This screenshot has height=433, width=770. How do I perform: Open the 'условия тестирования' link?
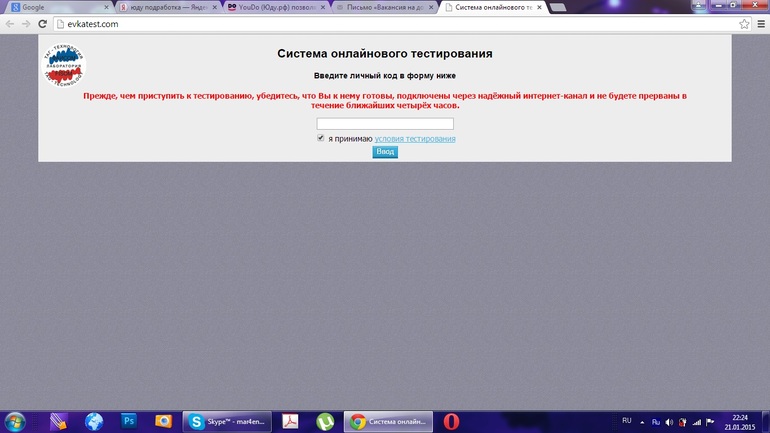pos(415,139)
